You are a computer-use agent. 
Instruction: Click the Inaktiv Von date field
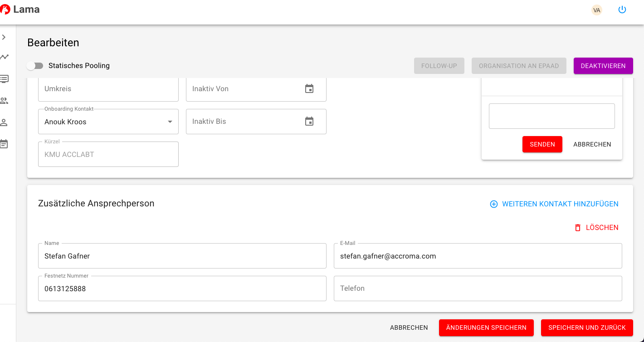256,89
